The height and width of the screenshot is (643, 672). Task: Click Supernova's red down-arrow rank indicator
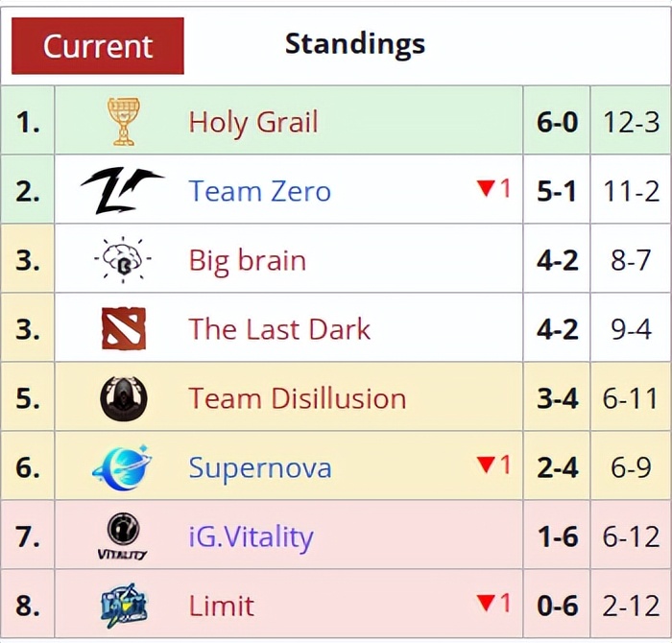tap(493, 465)
